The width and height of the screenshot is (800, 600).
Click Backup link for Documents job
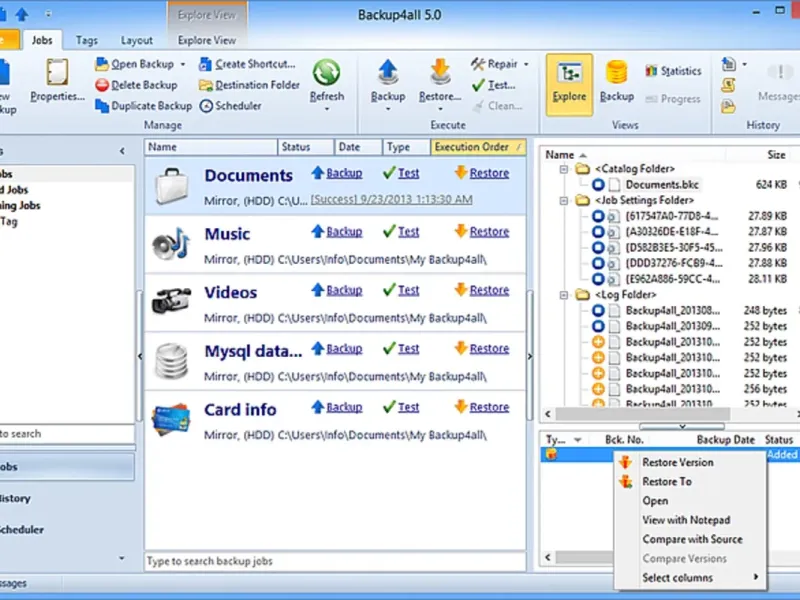344,173
